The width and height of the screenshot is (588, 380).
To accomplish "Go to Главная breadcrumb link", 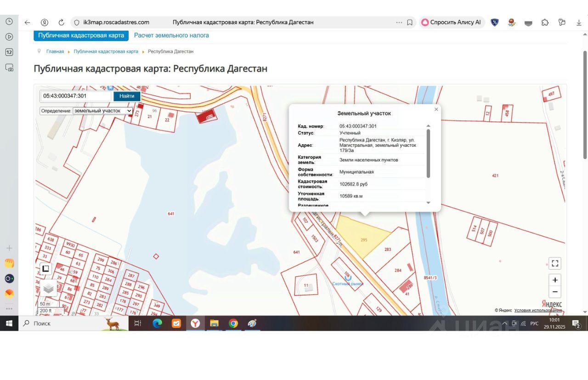I will click(x=55, y=51).
